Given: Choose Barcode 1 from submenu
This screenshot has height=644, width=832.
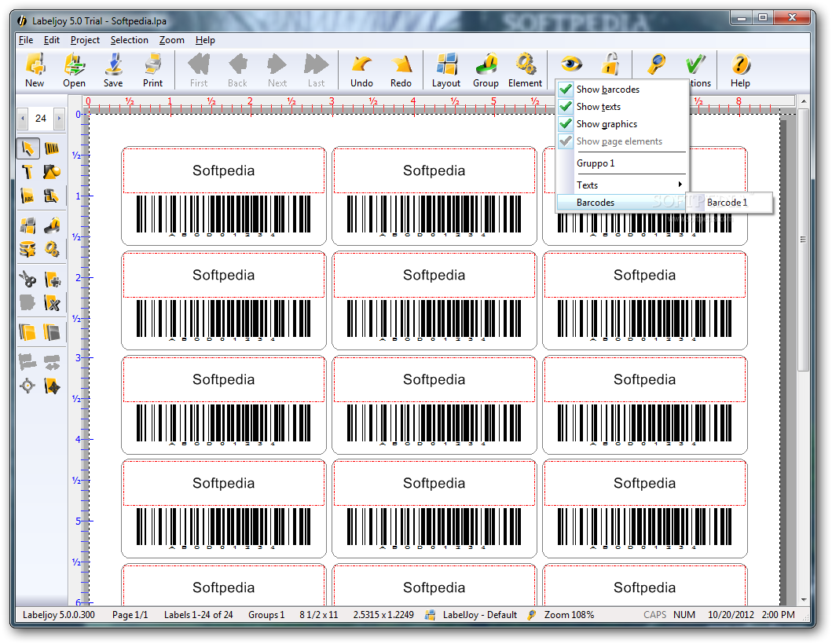Looking at the screenshot, I should pos(730,203).
